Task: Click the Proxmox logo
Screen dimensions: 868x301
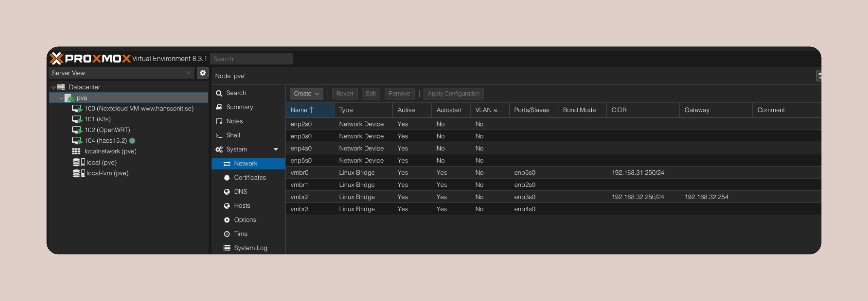Action: [90, 59]
